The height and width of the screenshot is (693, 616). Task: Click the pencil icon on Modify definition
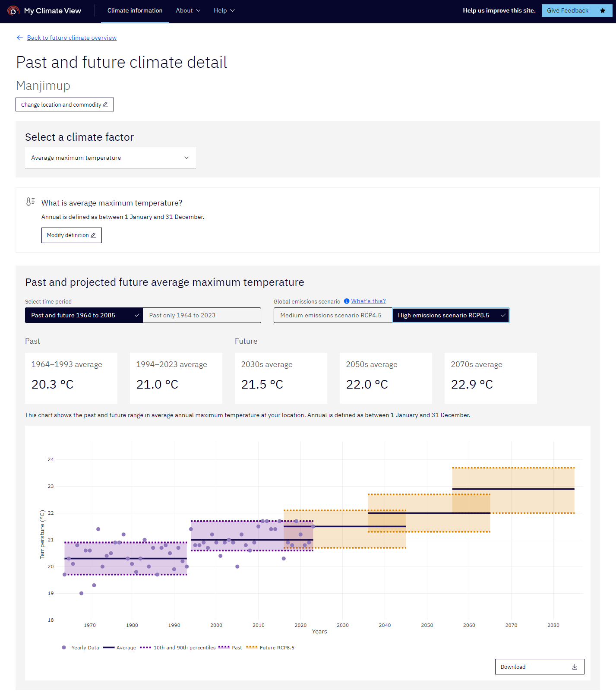(x=93, y=235)
